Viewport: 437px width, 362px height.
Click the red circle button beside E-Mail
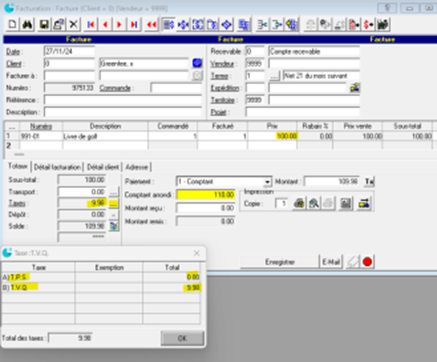pyautogui.click(x=367, y=262)
